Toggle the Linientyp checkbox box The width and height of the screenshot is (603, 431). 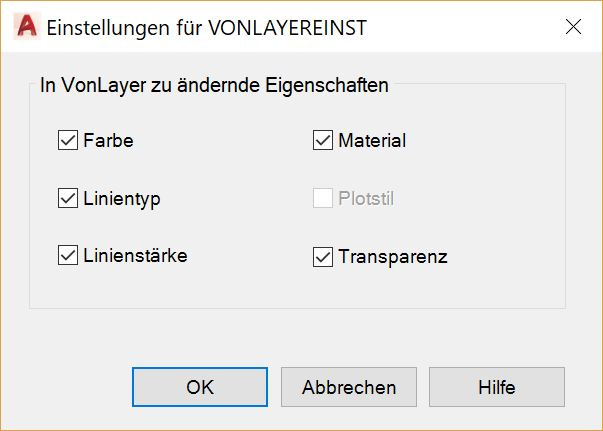pyautogui.click(x=68, y=198)
